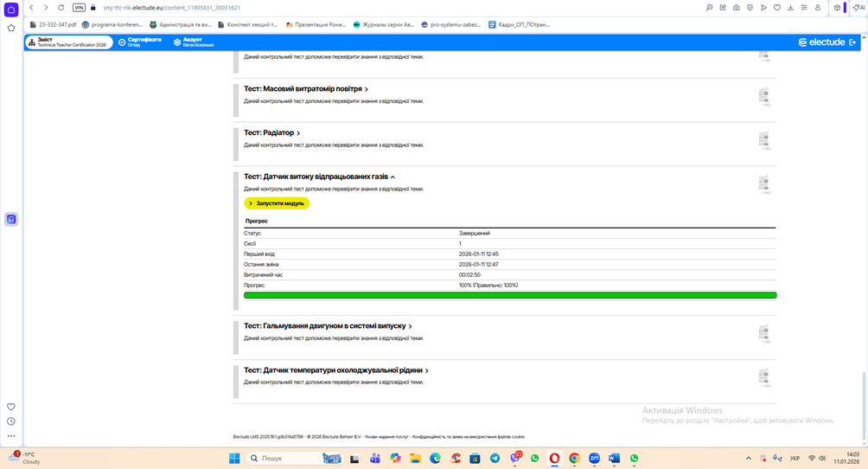The image size is (868, 469).
Task: Open the Акаунт tab
Action: click(192, 42)
